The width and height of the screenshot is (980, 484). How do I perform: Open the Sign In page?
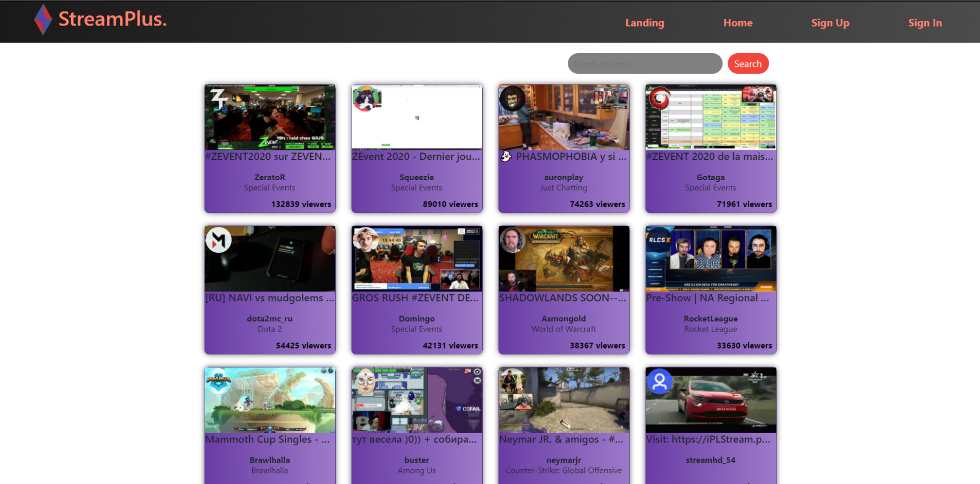coord(925,23)
